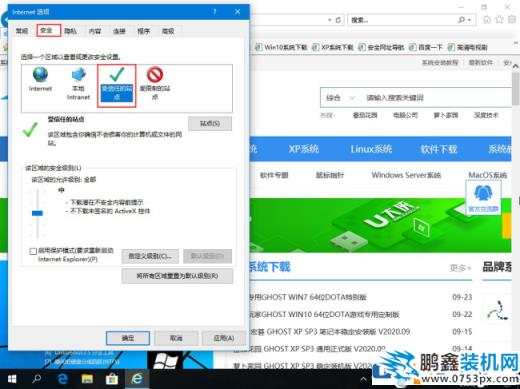Click the website keyword search field

tap(437, 98)
